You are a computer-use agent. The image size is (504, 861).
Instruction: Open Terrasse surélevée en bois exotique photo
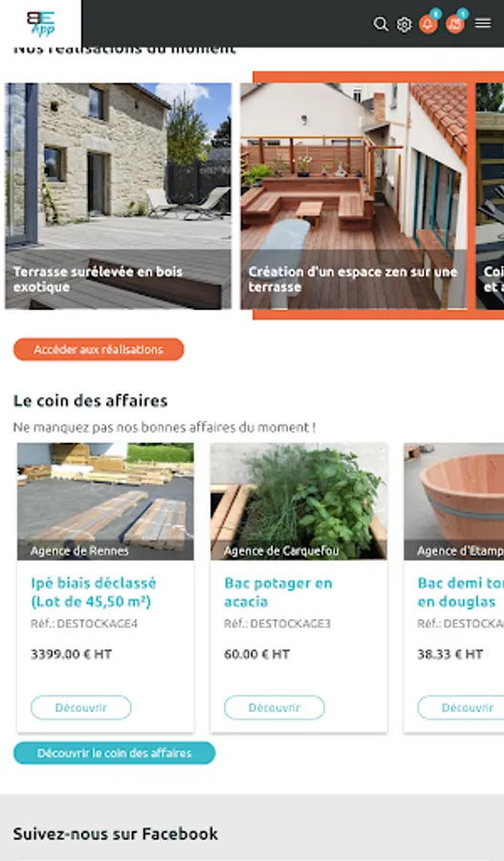(118, 196)
